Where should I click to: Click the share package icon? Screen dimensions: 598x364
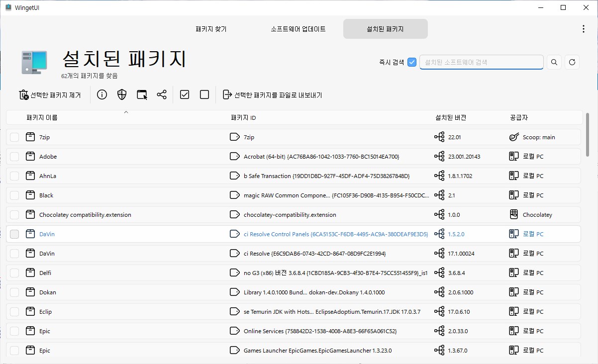(161, 94)
